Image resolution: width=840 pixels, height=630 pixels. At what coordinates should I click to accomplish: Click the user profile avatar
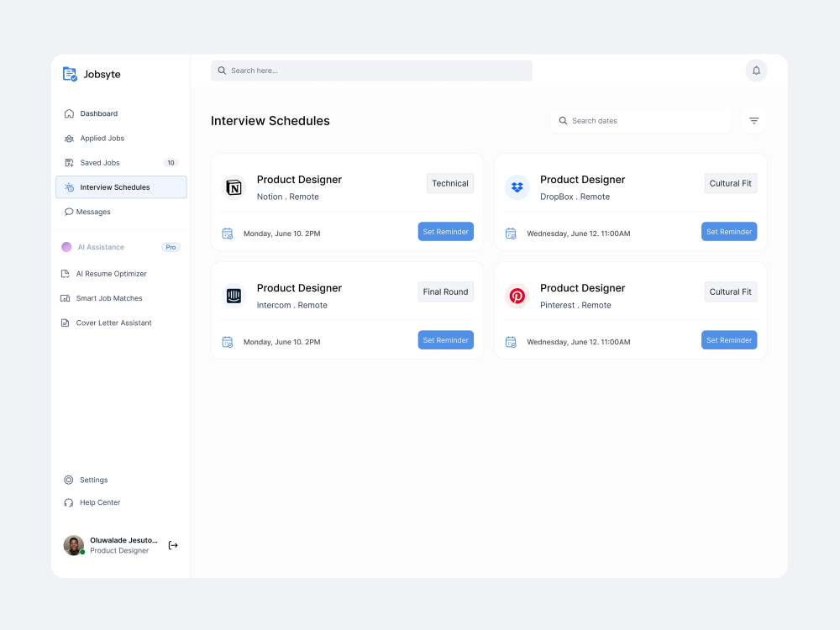point(74,545)
